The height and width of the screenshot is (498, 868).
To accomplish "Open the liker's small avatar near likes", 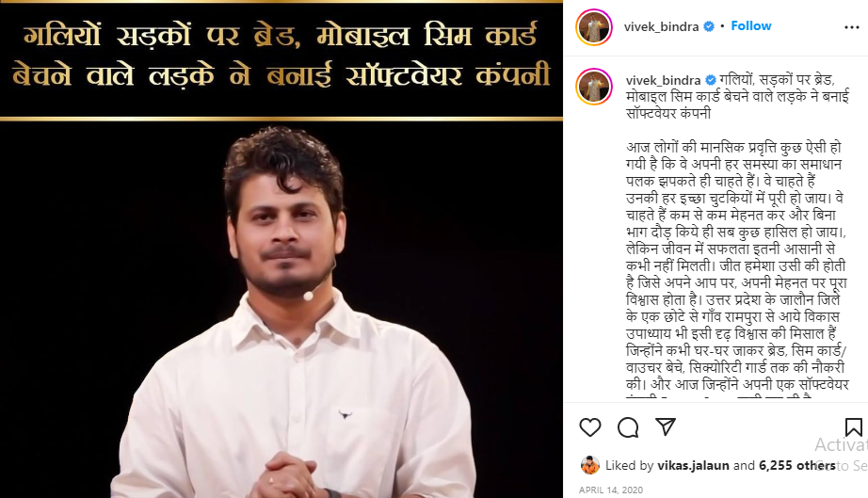I will pyautogui.click(x=590, y=465).
